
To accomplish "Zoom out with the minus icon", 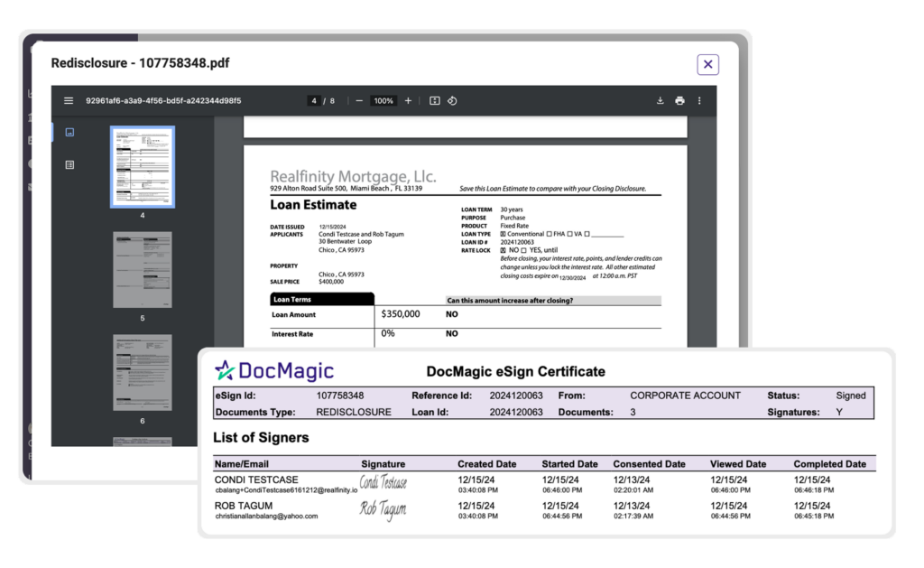I will (359, 101).
